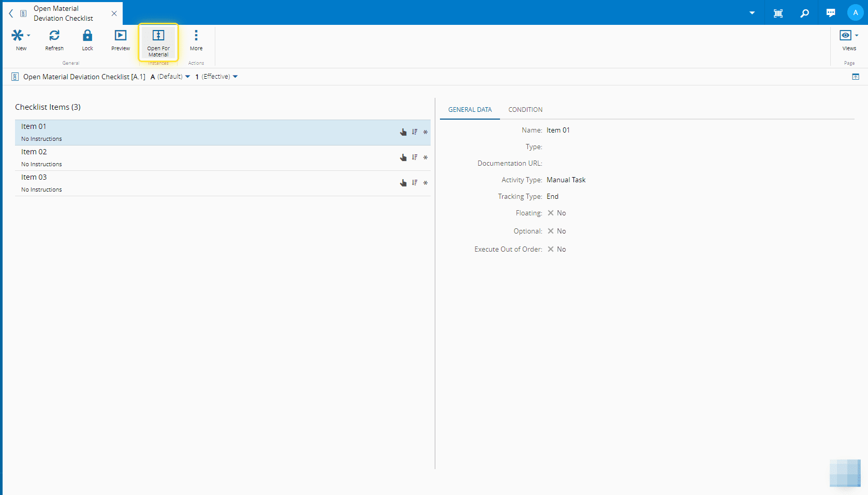Click the search magnifier icon
The height and width of the screenshot is (495, 868).
click(804, 13)
